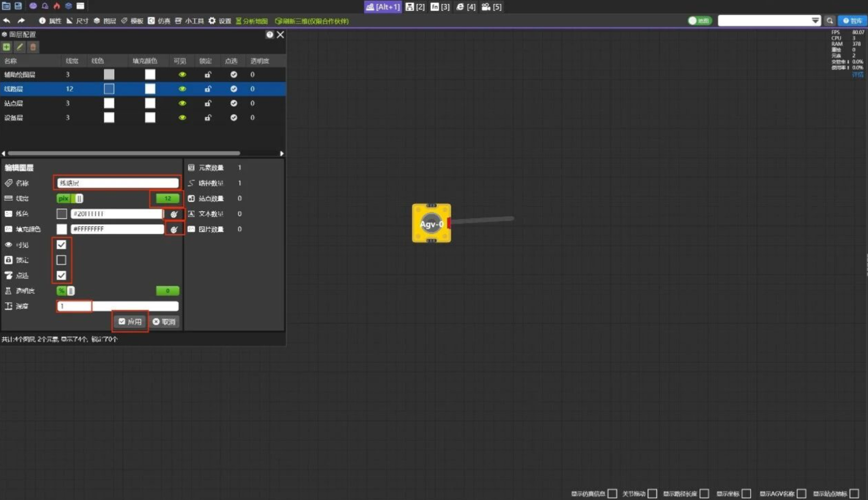Click the flame icon in the top bar

[57, 6]
